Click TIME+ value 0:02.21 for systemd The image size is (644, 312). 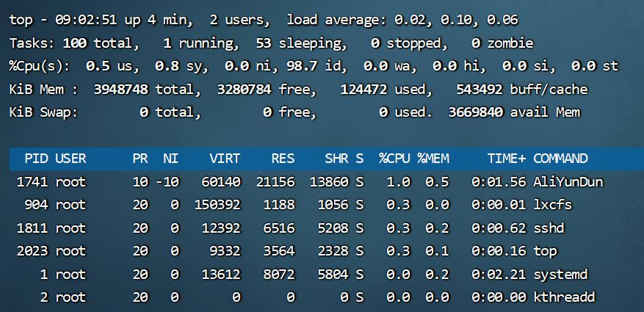(x=499, y=275)
